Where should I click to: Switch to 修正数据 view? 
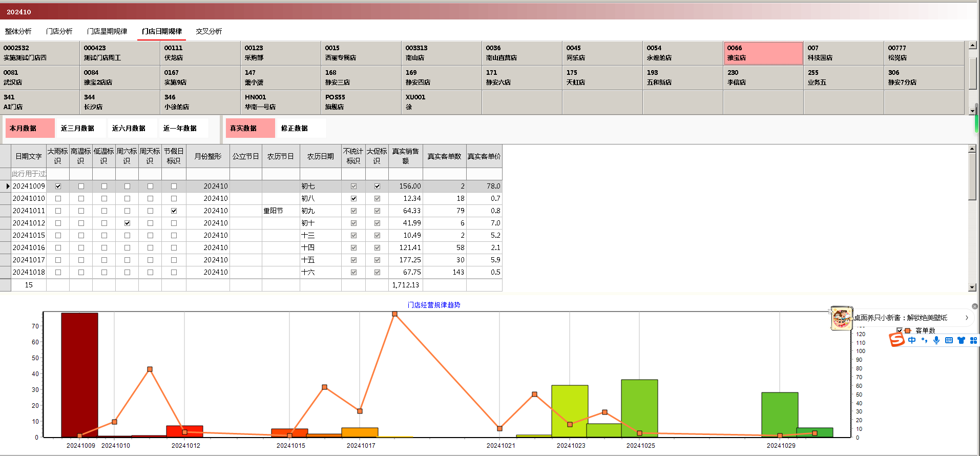click(x=295, y=128)
